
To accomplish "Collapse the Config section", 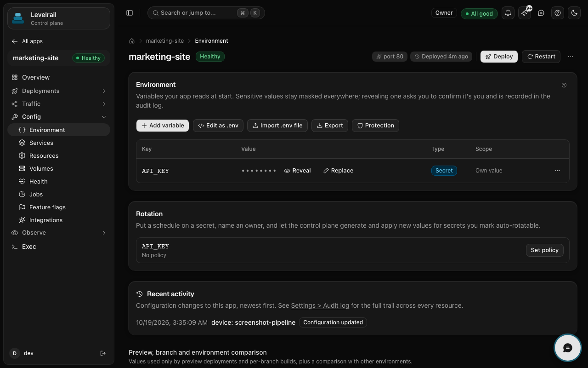I will click(59, 117).
